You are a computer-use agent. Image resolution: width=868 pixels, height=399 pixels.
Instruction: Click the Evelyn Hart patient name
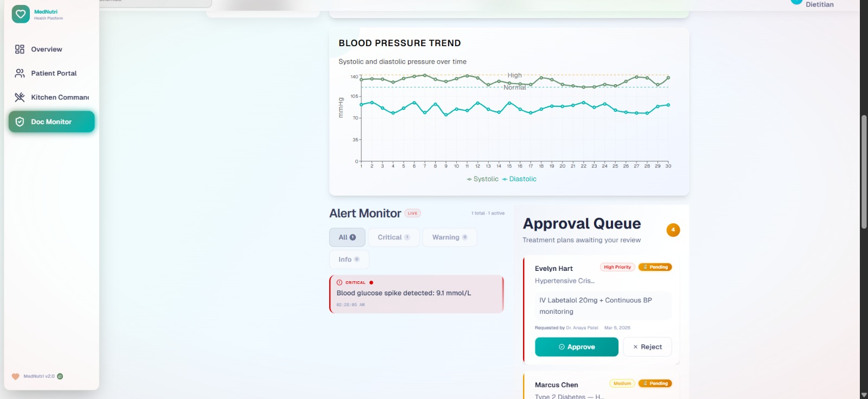point(554,269)
